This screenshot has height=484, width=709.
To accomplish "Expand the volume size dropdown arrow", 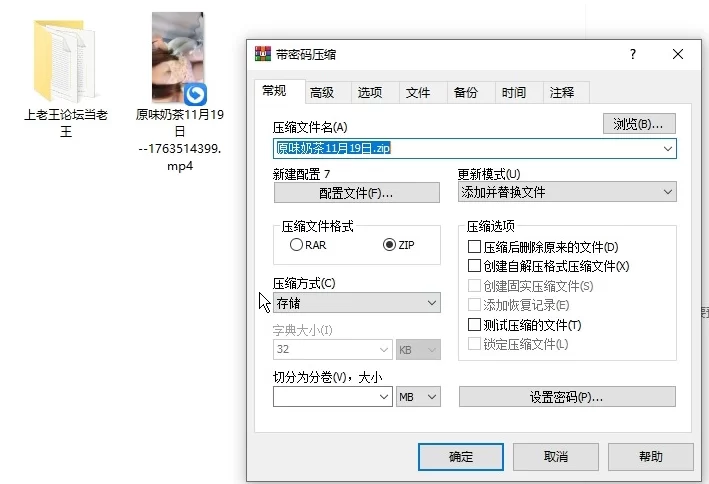I will pos(384,397).
